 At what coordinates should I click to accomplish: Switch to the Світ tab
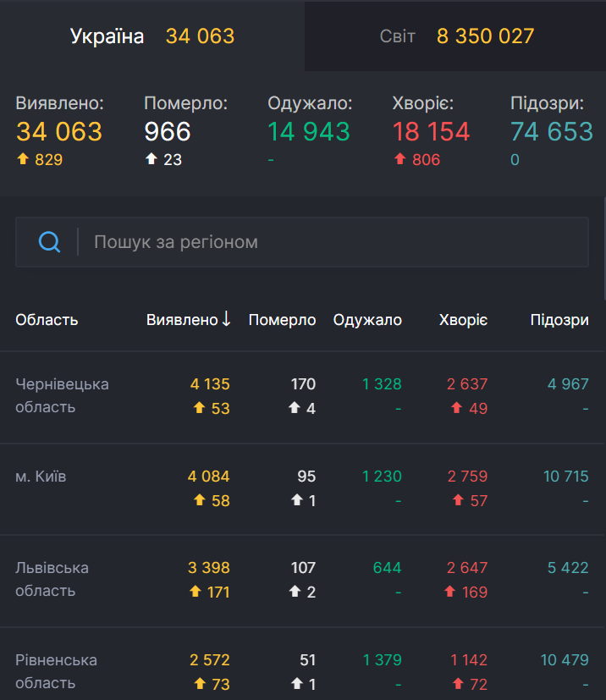pos(455,36)
